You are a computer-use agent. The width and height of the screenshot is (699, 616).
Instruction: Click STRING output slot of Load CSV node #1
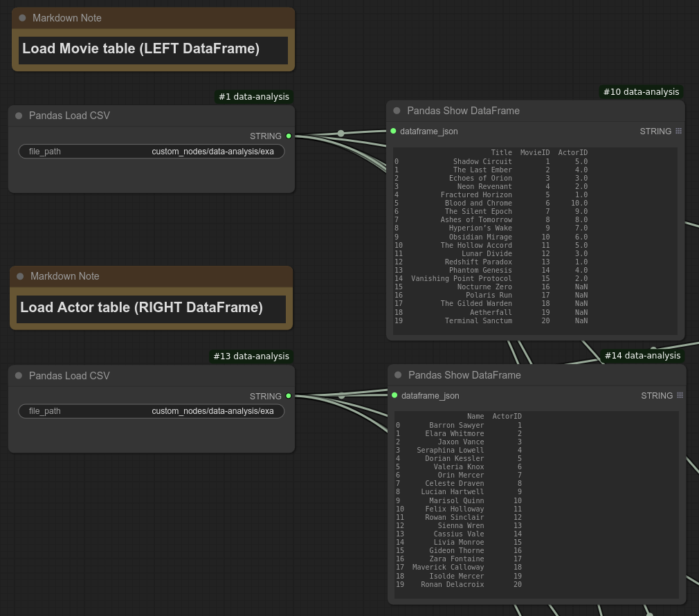(x=289, y=136)
